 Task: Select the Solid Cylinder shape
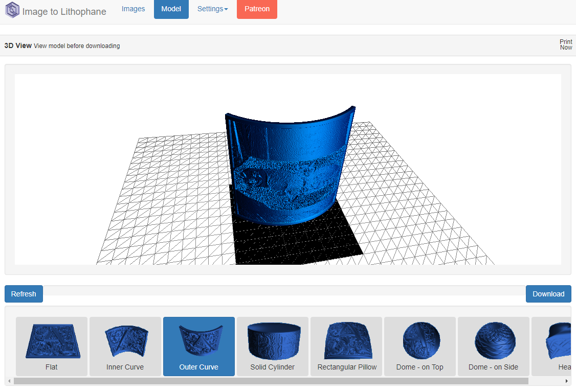pos(273,346)
